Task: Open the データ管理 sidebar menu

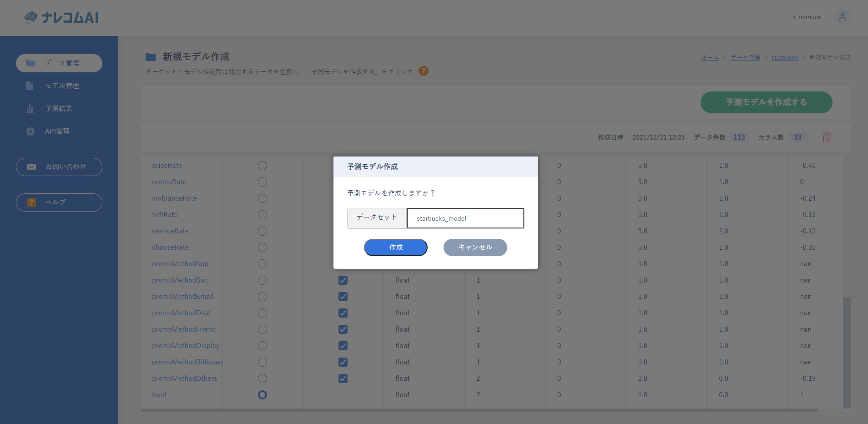Action: coord(59,63)
